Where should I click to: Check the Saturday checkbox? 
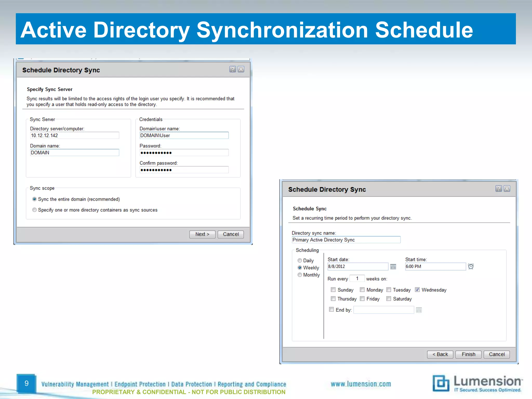pos(389,298)
